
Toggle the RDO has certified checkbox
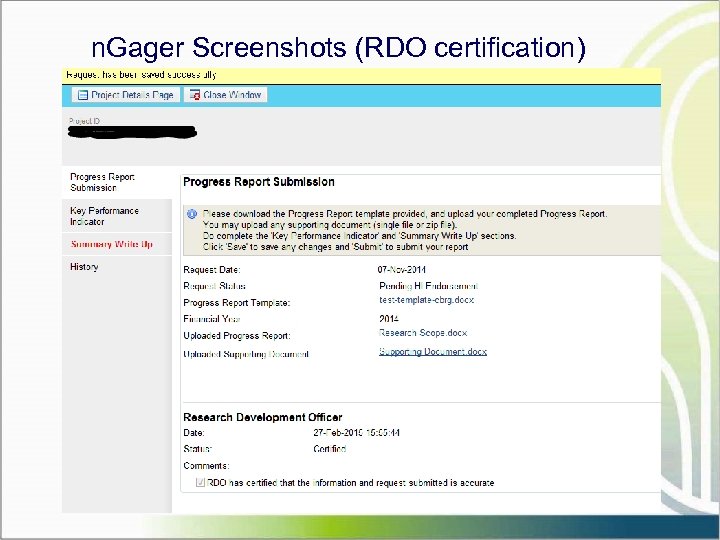click(200, 483)
